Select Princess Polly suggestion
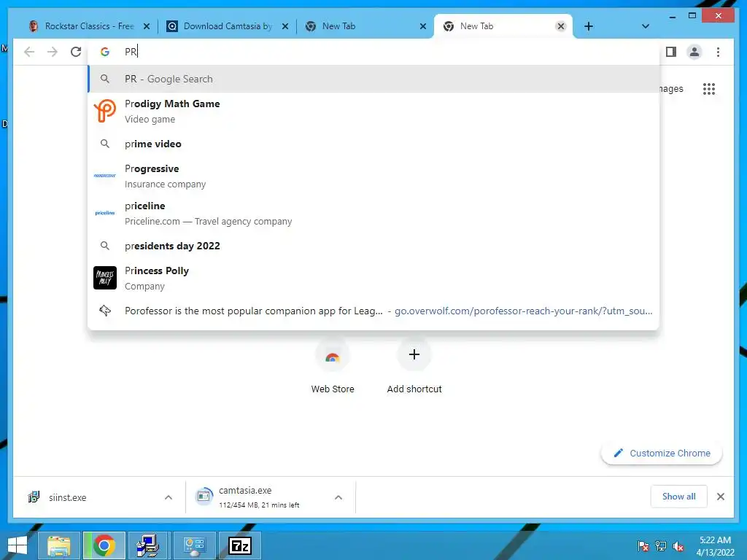Image resolution: width=747 pixels, height=560 pixels. tap(373, 278)
